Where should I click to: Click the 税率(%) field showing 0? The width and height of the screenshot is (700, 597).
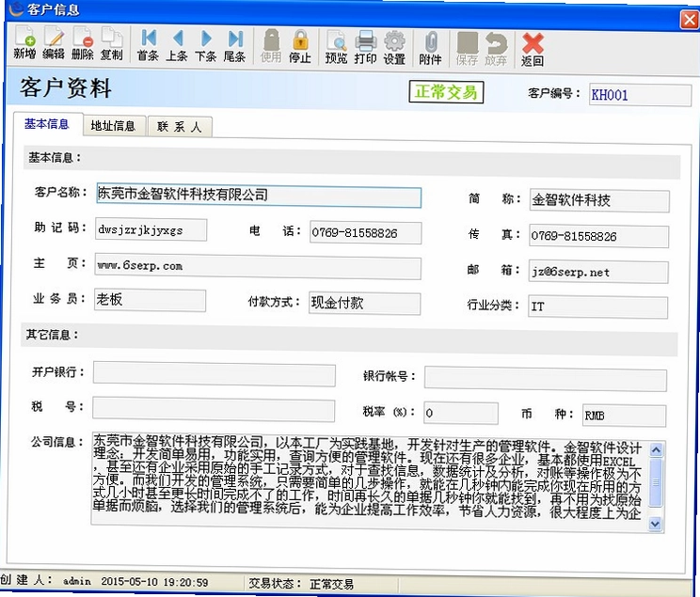(461, 413)
